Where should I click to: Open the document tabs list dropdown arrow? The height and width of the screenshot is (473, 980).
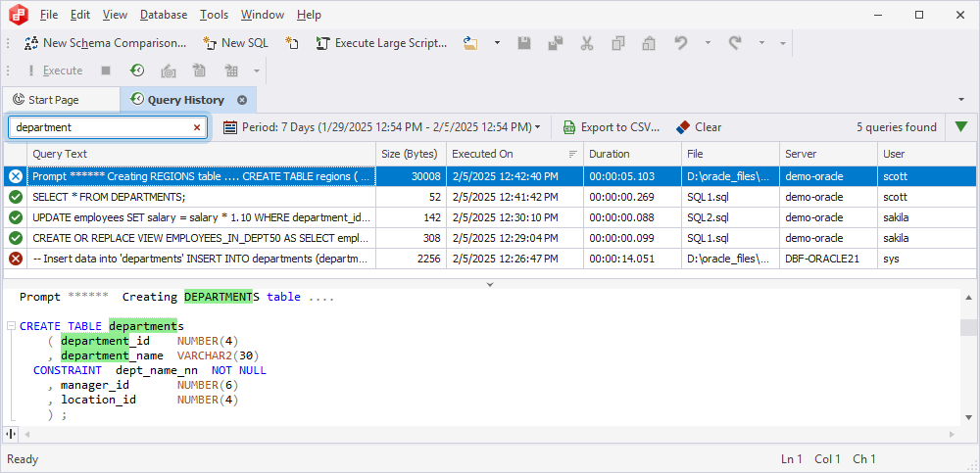(x=960, y=100)
